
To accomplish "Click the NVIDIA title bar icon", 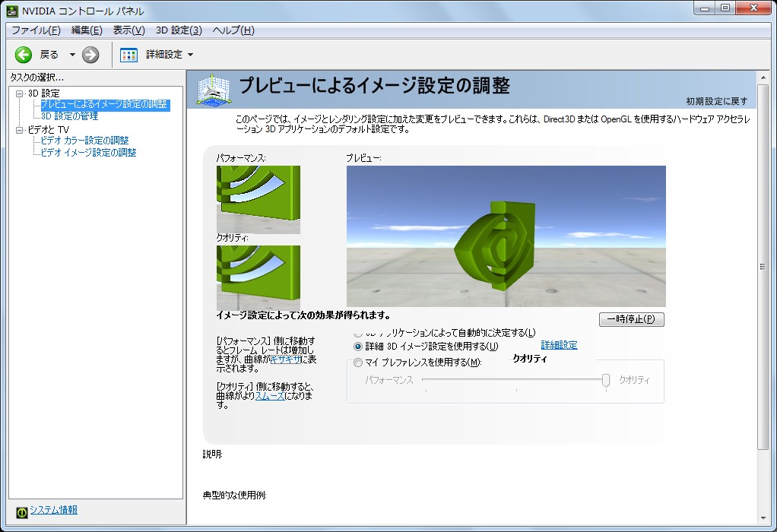I will click(12, 11).
